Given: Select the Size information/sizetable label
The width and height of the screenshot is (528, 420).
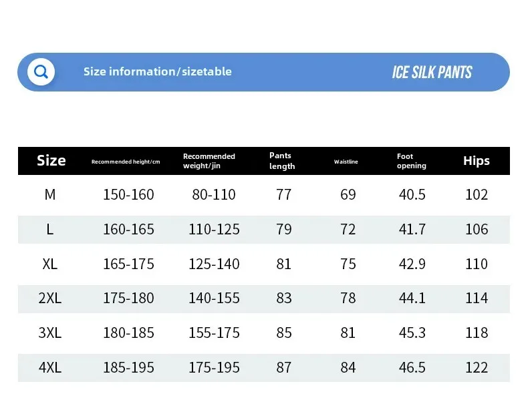Looking at the screenshot, I should pos(158,71).
